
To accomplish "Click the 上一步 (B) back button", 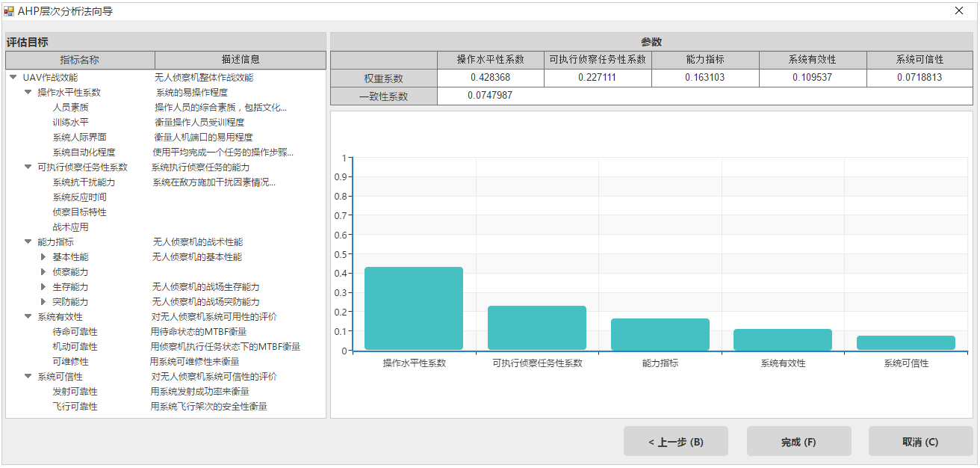I will pyautogui.click(x=675, y=442).
